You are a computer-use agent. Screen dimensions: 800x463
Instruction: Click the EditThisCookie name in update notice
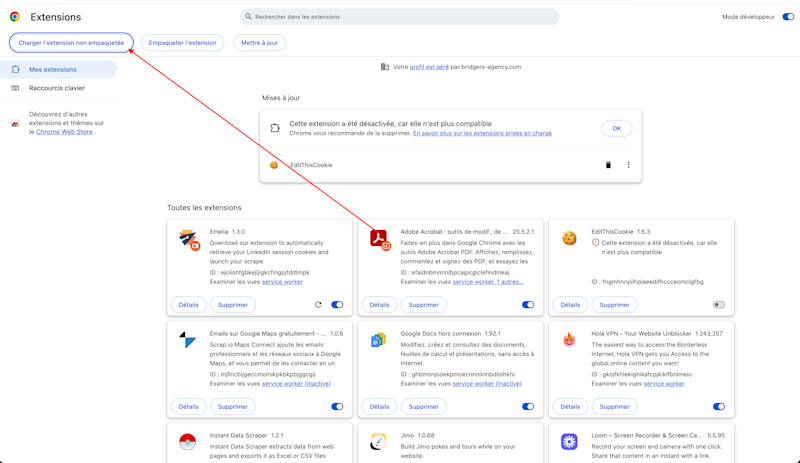pos(311,165)
